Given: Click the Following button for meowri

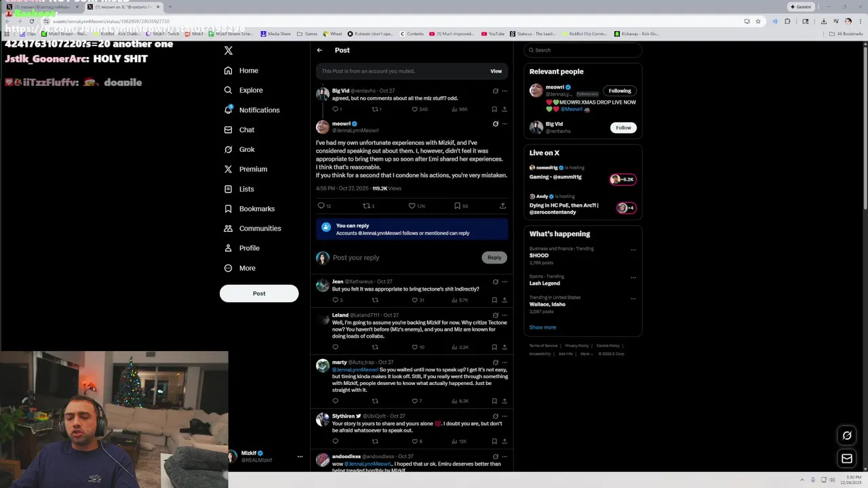Looking at the screenshot, I should click(x=619, y=91).
